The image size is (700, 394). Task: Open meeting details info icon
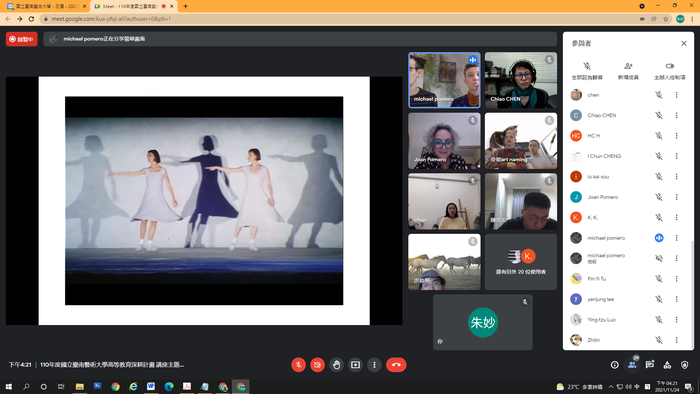(615, 365)
